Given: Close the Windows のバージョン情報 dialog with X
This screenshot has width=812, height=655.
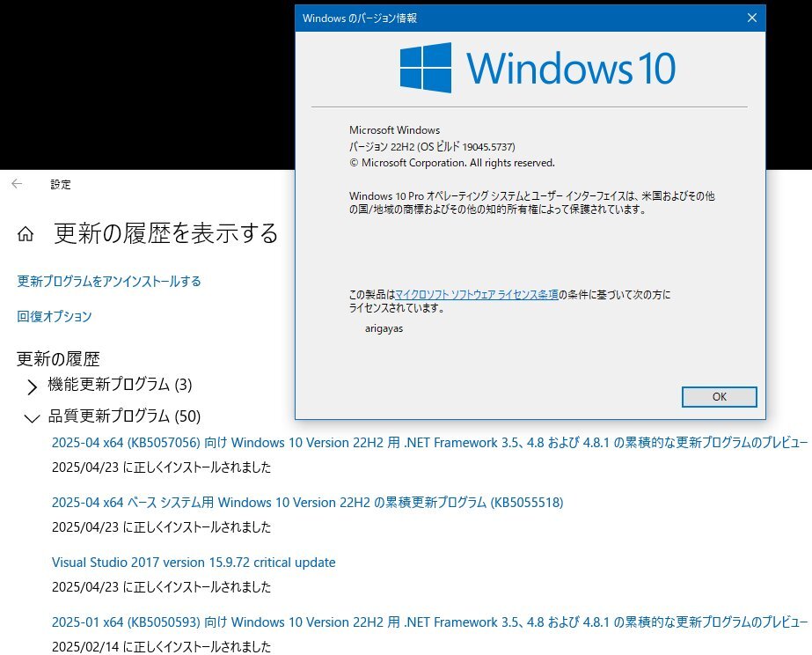Looking at the screenshot, I should click(x=752, y=18).
